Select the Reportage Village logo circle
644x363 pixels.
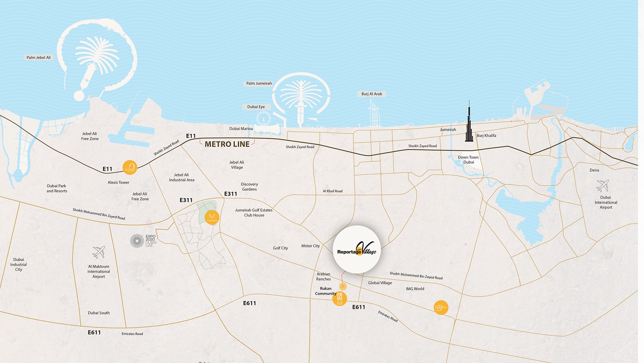click(357, 249)
